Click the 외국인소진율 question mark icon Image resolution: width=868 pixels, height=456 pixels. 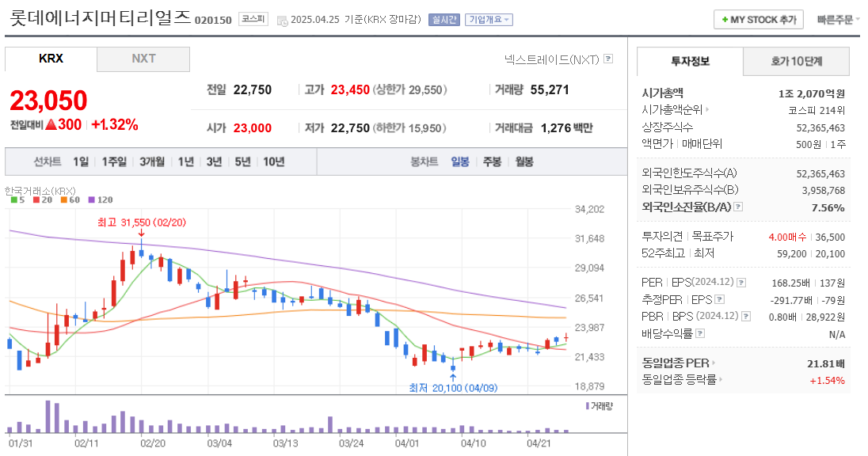click(x=738, y=207)
